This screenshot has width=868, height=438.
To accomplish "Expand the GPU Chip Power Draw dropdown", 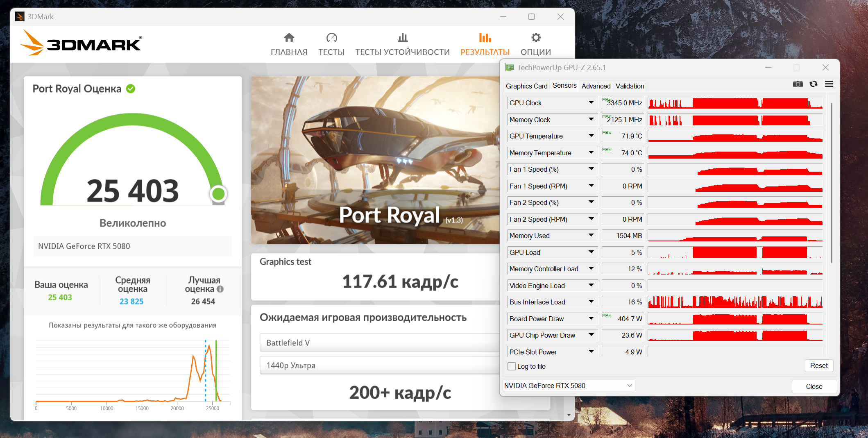I will point(591,335).
